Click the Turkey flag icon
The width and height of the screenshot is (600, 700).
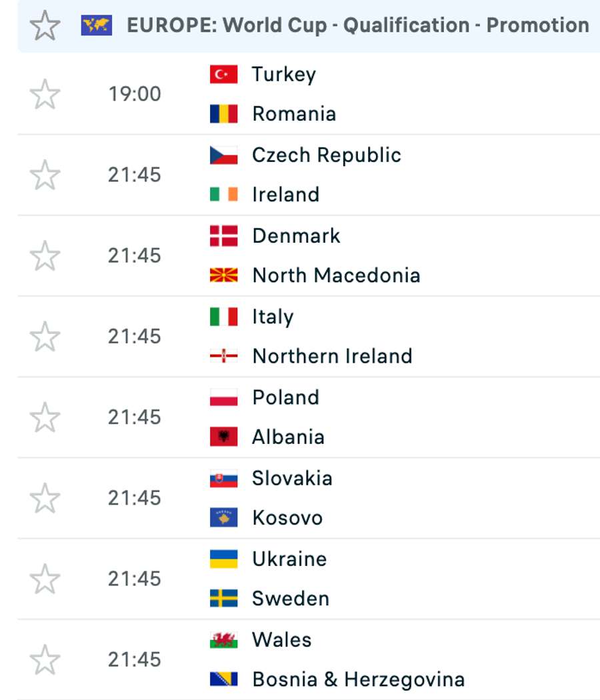[223, 74]
